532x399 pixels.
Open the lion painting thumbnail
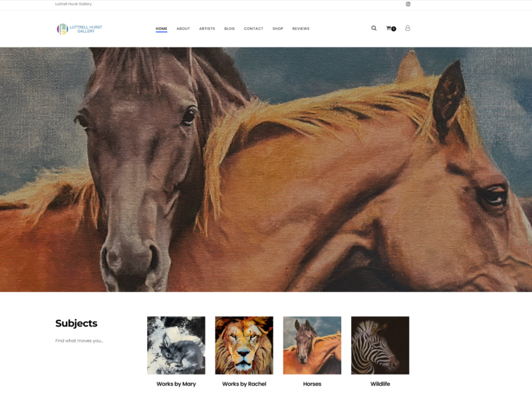click(x=244, y=345)
